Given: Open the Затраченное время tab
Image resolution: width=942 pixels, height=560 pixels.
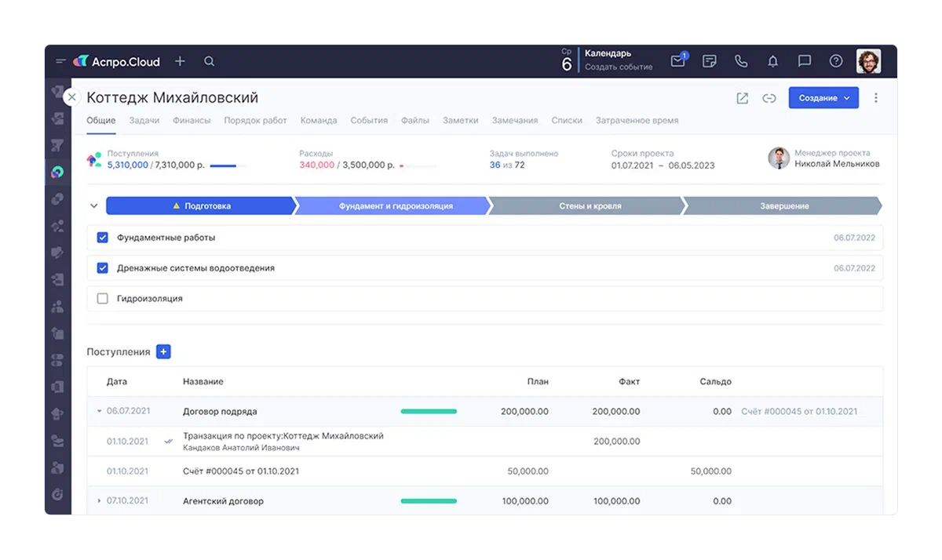Looking at the screenshot, I should [x=637, y=121].
